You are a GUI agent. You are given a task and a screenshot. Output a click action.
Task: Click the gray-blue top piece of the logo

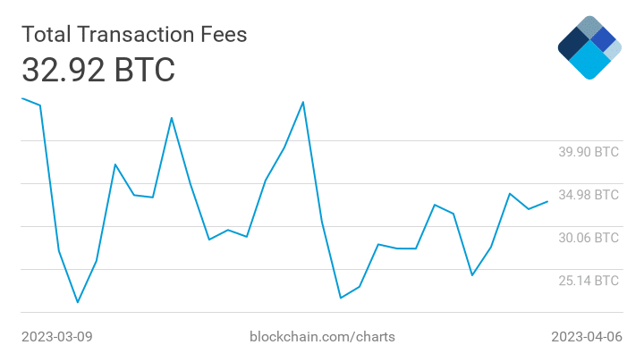(589, 27)
